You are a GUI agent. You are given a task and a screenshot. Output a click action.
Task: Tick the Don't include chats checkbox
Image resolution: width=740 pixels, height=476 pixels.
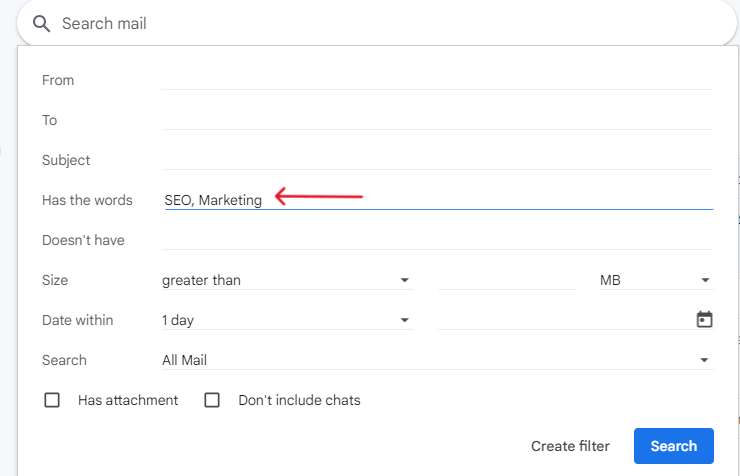[212, 400]
